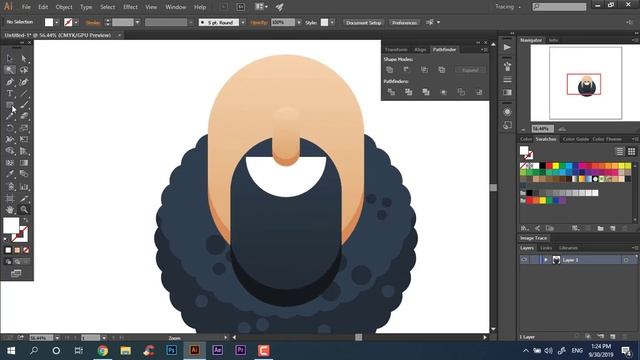Apply the Exclude shape mode
Image resolution: width=640 pixels, height=360 pixels.
point(442,70)
